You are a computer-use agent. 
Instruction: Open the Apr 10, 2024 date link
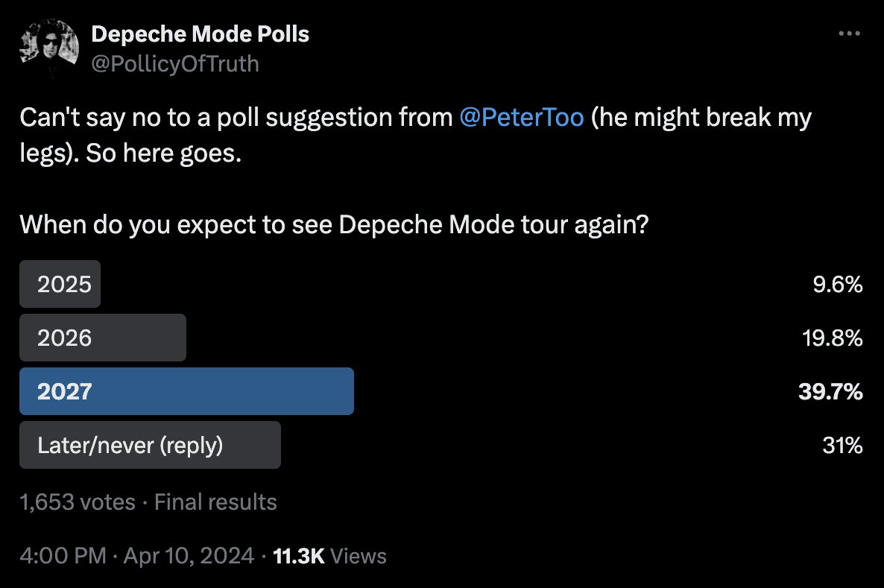tap(189, 556)
